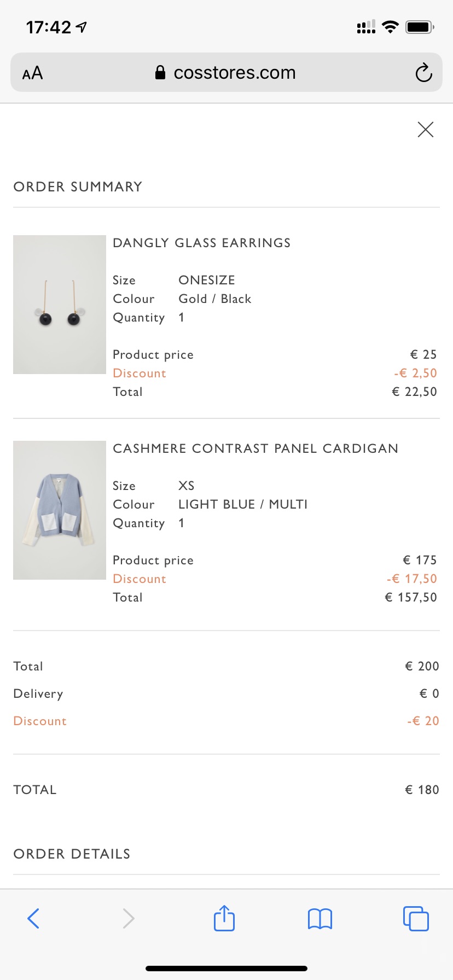Tap the Safari forward arrow
Image resolution: width=453 pixels, height=980 pixels.
tap(128, 918)
